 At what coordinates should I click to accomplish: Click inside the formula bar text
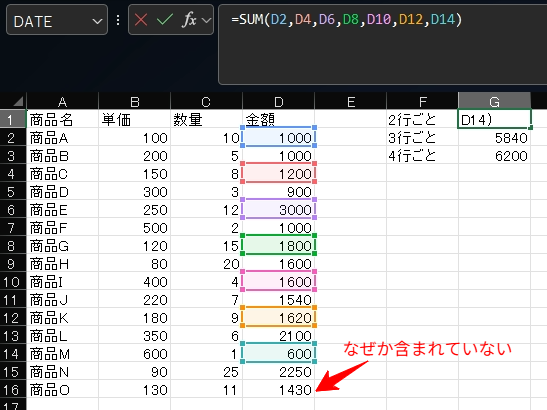point(346,20)
